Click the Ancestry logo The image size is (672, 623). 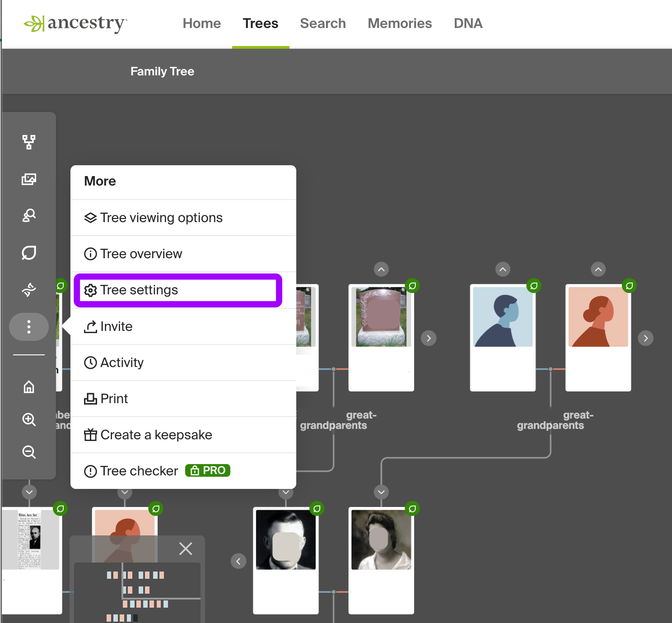click(x=75, y=23)
